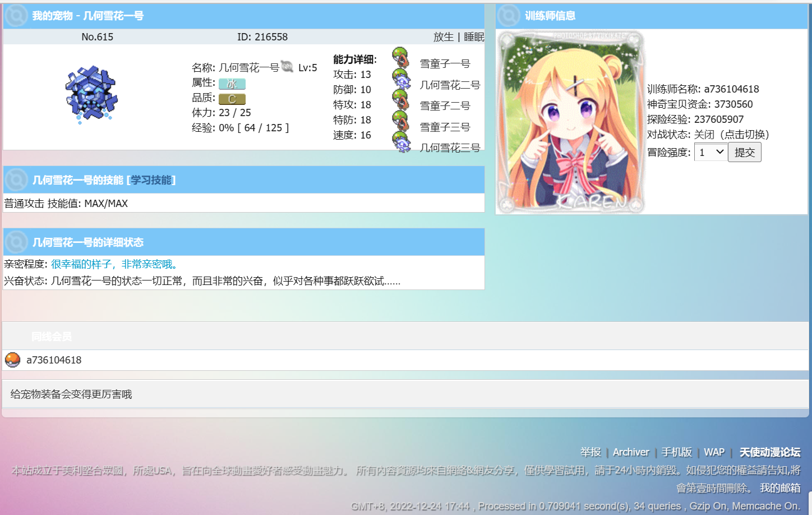The image size is (812, 515).
Task: Open the 冒险强度 dropdown
Action: point(710,152)
